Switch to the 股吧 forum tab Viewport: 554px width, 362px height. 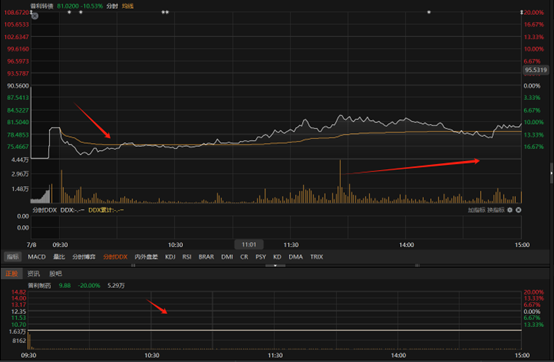pos(55,274)
